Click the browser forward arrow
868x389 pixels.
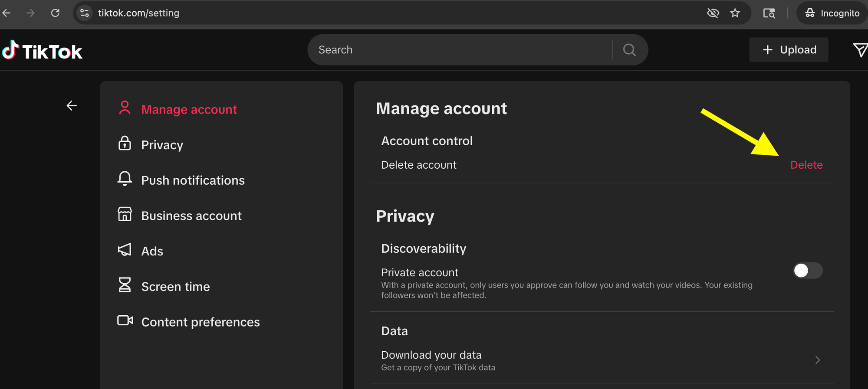click(30, 13)
